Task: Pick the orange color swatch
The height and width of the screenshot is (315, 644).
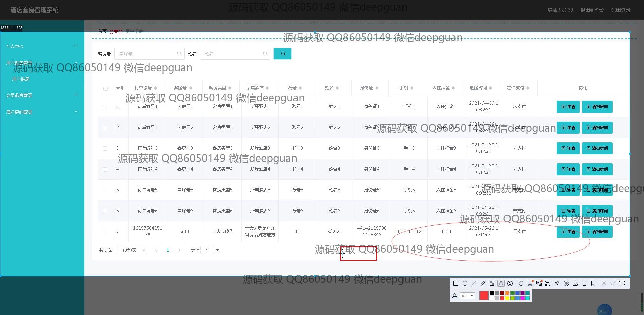Action: 507,293
